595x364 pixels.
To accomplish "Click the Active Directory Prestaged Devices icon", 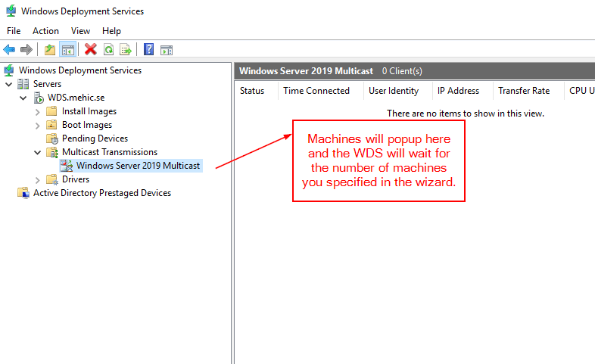I will [23, 193].
